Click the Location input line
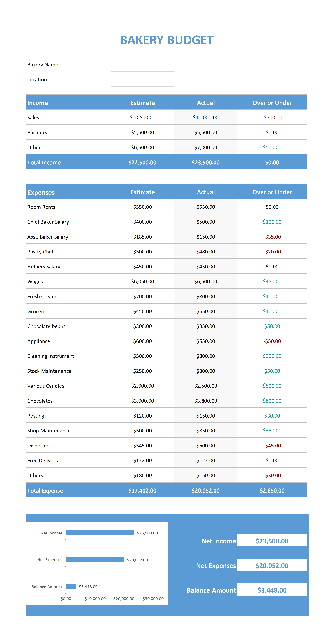Screen dimensions: 335x644 pyautogui.click(x=142, y=80)
